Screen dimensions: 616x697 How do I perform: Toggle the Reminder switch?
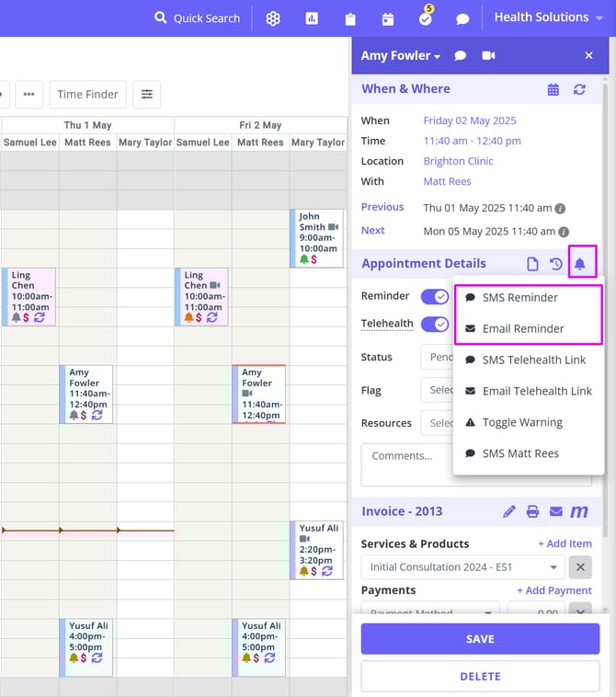pyautogui.click(x=434, y=296)
